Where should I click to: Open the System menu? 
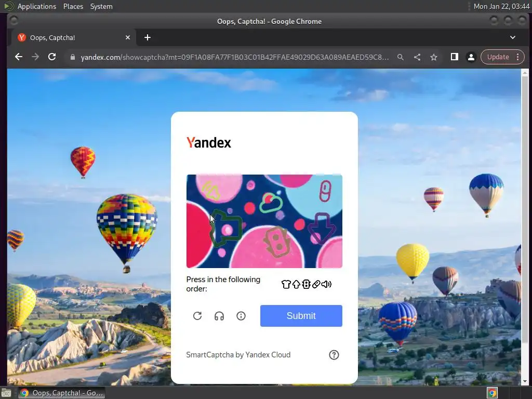(101, 6)
